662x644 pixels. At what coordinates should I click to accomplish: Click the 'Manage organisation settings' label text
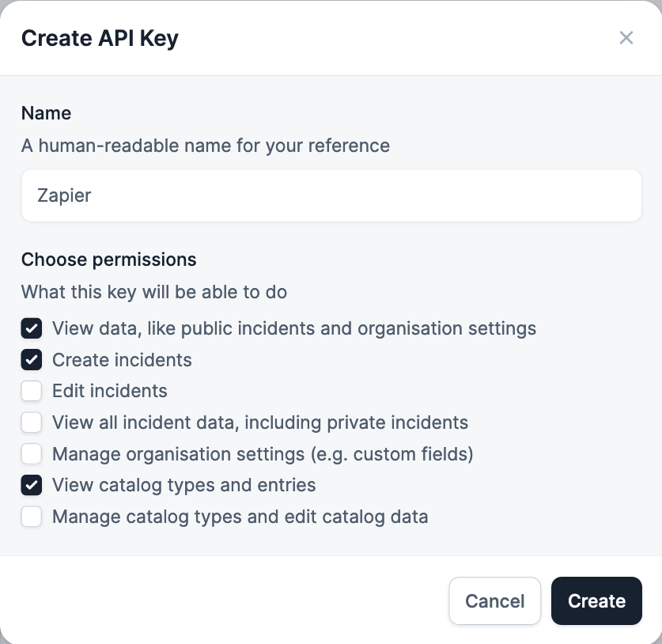click(x=263, y=454)
